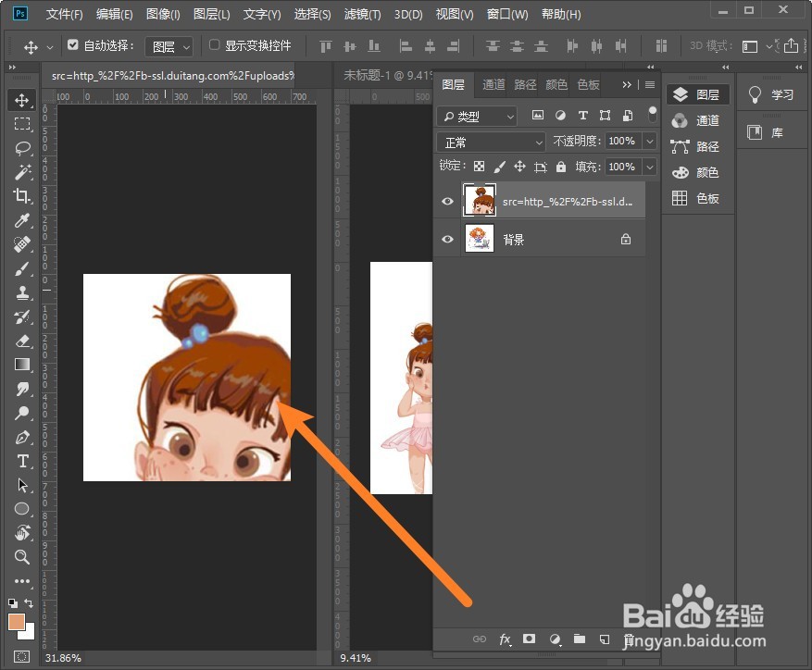Enable Show Transform Controls (显示变换控件) checkbox
The image size is (812, 670).
click(x=214, y=45)
